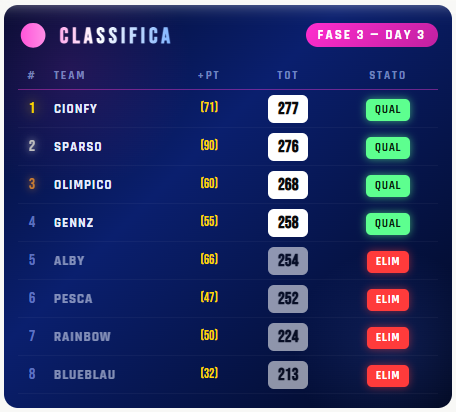Select the Fase 3 – Day 3 badge
The width and height of the screenshot is (456, 412).
372,35
